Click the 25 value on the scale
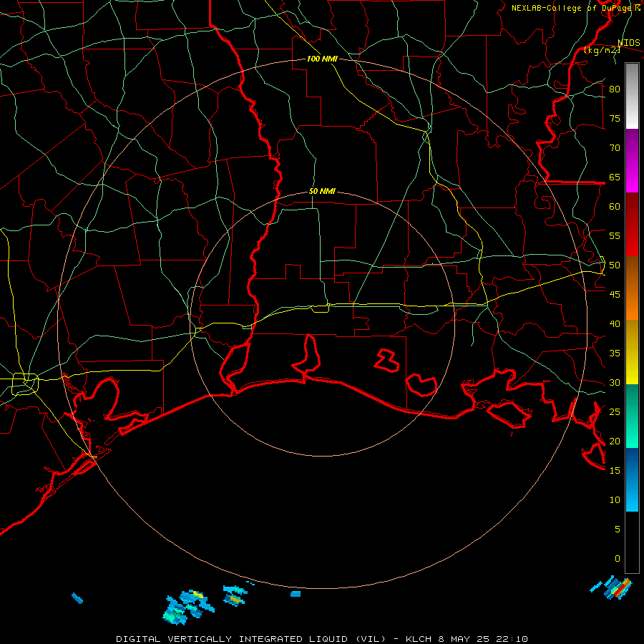This screenshot has height=644, width=644. [615, 412]
